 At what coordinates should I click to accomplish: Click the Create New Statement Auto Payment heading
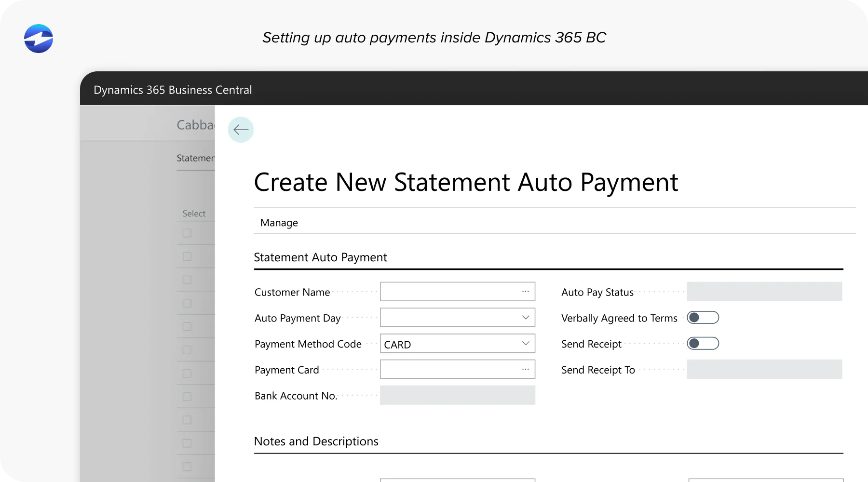(466, 183)
